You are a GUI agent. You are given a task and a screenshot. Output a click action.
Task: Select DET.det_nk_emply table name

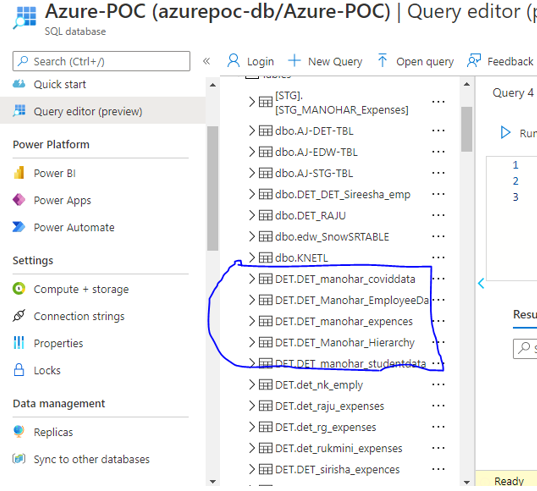click(319, 385)
